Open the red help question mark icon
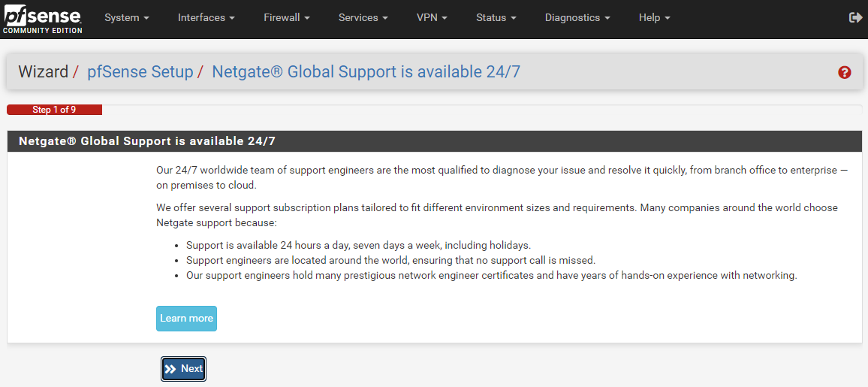Screen dimensions: 868x387 point(844,73)
